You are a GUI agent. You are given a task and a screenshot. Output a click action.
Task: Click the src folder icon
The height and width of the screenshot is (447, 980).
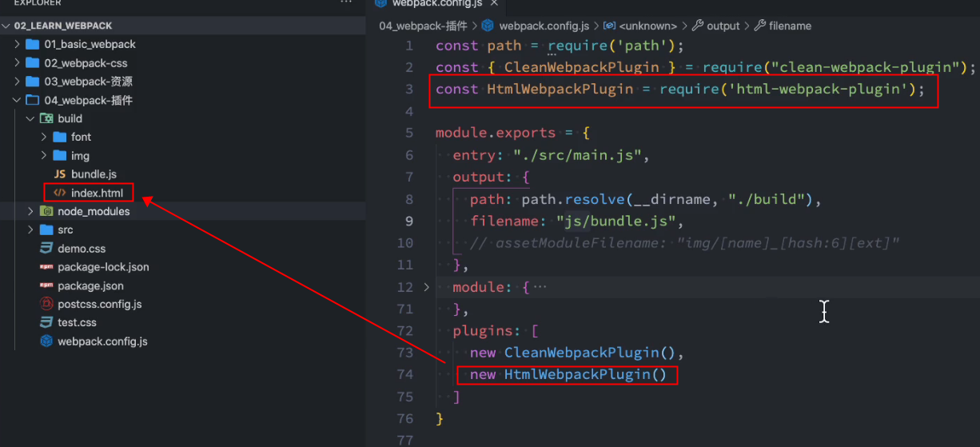[x=46, y=229]
